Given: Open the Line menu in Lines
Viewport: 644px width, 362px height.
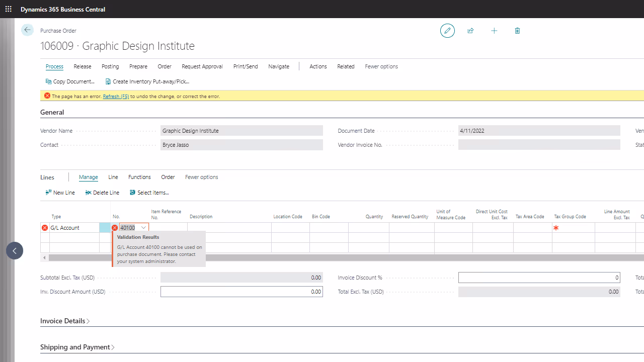Looking at the screenshot, I should [113, 177].
